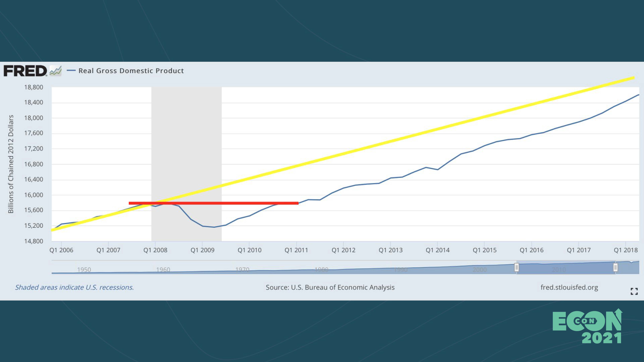The width and height of the screenshot is (644, 362).
Task: Click the Q1 2011 axis label
Action: click(296, 250)
